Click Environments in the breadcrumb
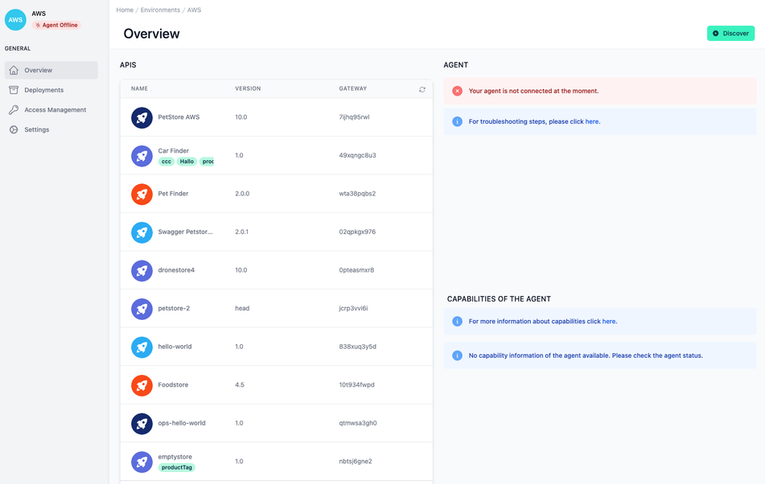 160,10
